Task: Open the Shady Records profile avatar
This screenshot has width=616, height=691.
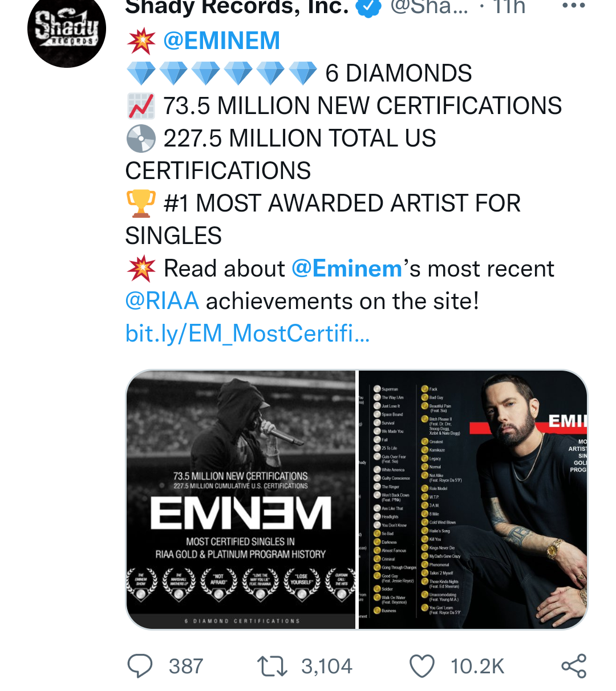Action: (67, 29)
